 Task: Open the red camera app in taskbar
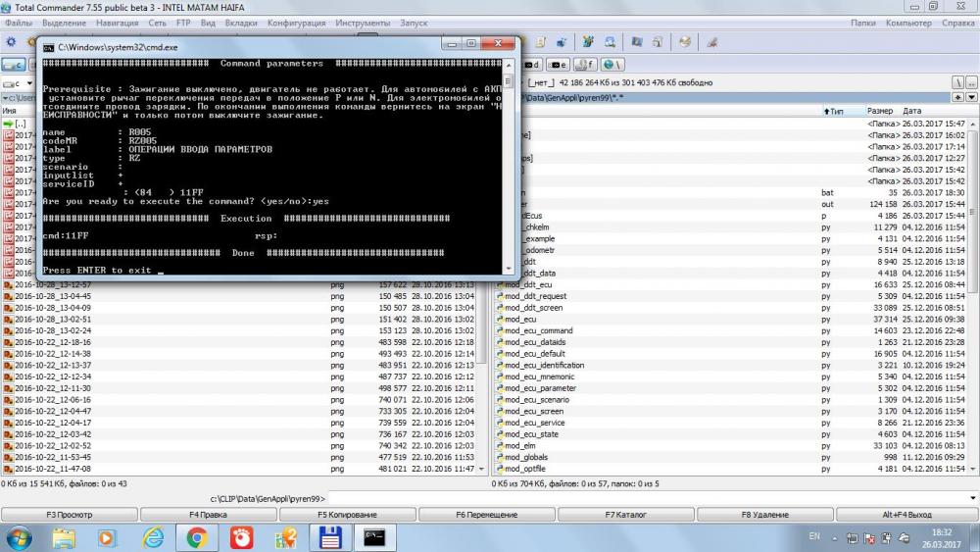241,537
